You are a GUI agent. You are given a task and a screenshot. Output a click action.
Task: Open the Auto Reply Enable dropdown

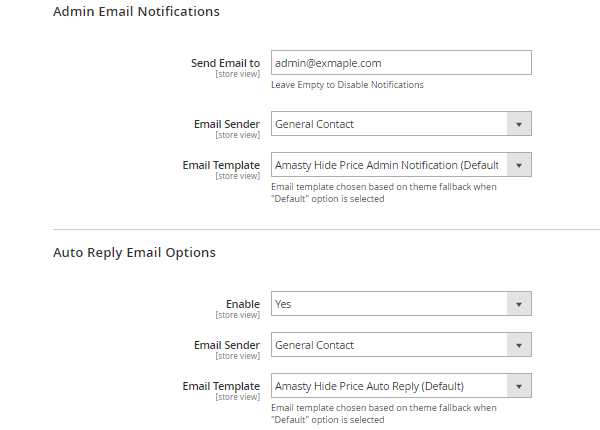(x=389, y=304)
